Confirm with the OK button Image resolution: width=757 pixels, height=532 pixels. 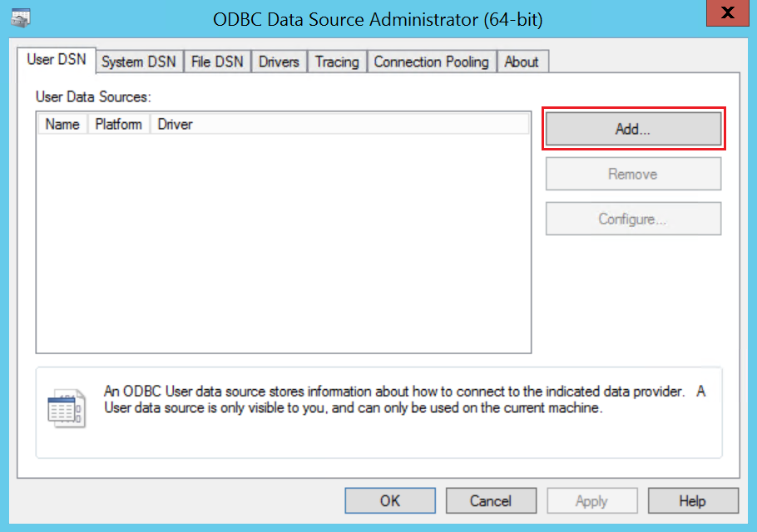pos(390,500)
